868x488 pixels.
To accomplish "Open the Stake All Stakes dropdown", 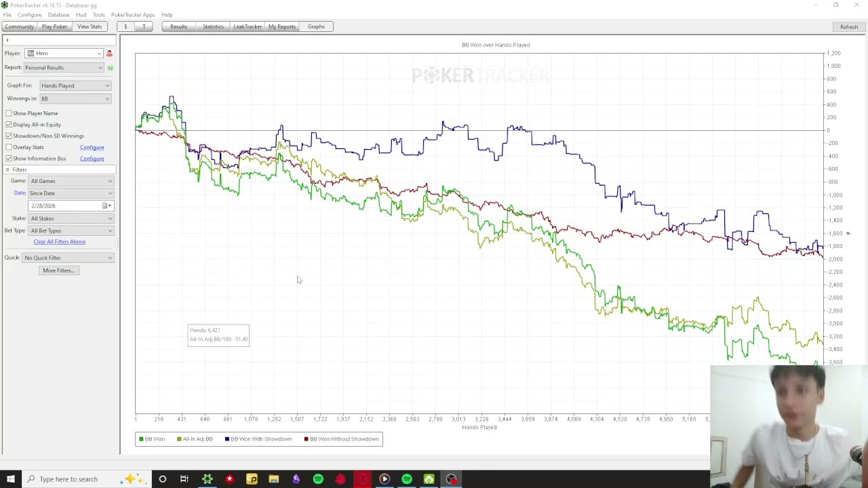I will 71,218.
